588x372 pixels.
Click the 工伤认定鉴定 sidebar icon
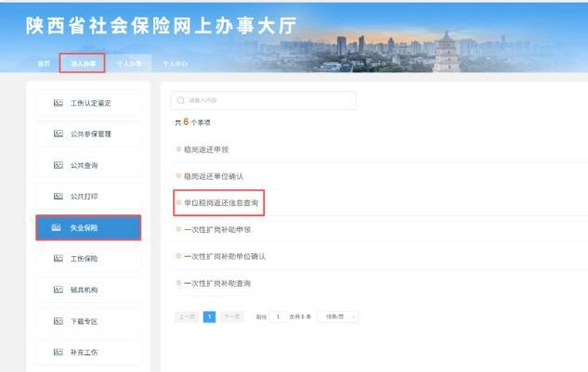click(x=58, y=103)
